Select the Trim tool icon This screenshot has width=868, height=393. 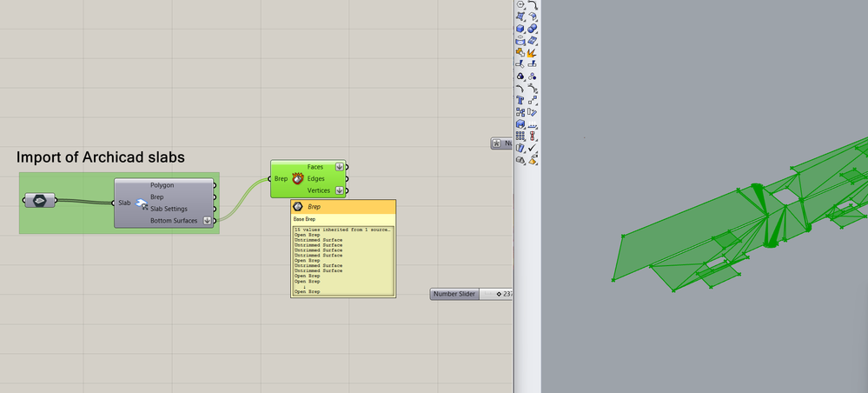(x=520, y=64)
